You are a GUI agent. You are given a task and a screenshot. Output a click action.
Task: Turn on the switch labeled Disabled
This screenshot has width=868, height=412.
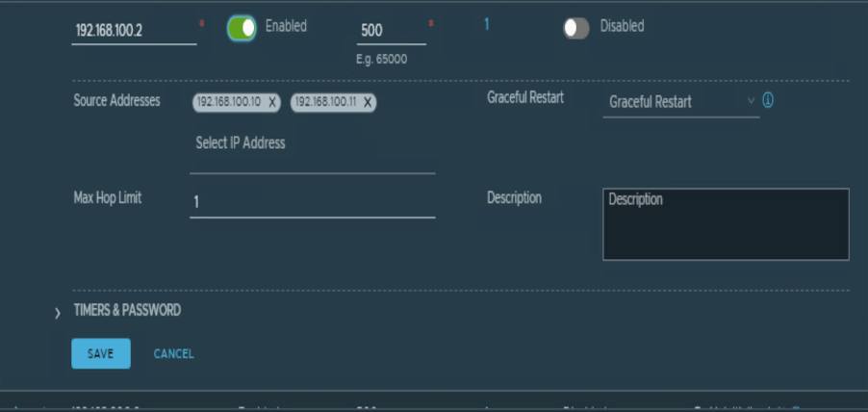tap(575, 29)
